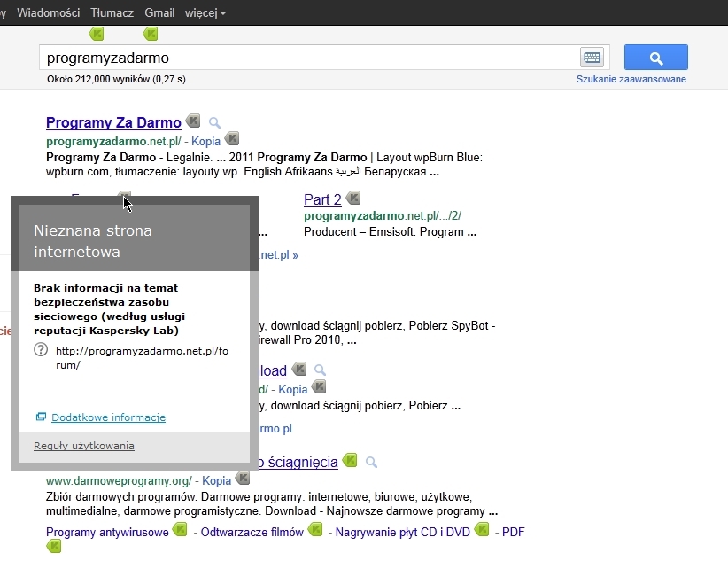Click gray Kaspersky badge after programyzadarmo.net.pl Kopia
This screenshot has height=561, width=728.
232,138
